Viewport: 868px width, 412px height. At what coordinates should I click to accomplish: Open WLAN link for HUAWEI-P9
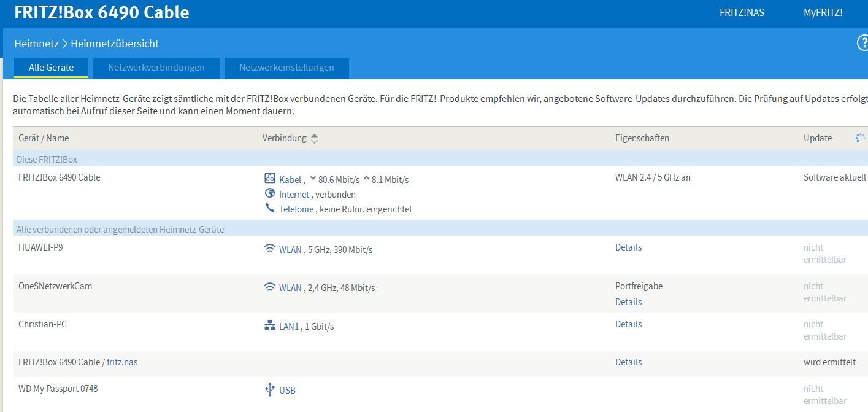(x=290, y=250)
